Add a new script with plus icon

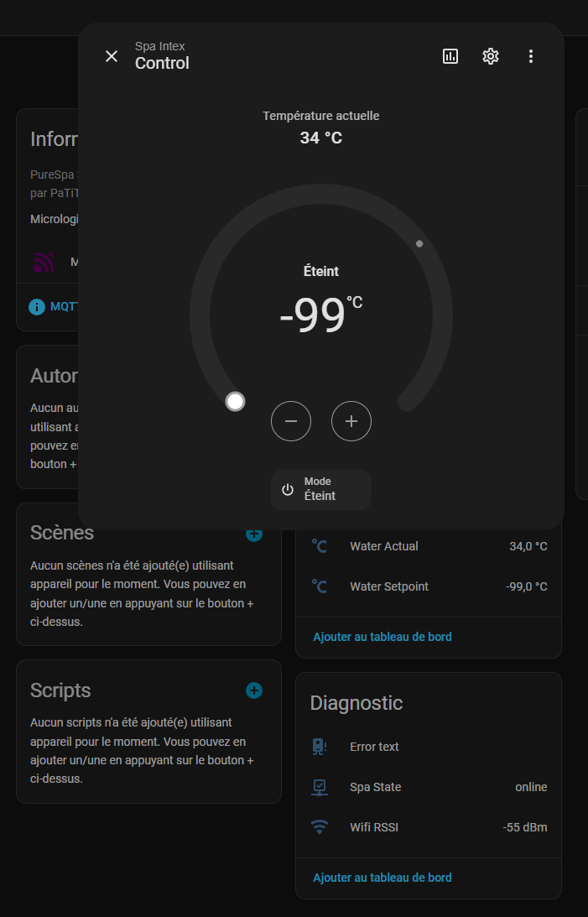point(254,690)
